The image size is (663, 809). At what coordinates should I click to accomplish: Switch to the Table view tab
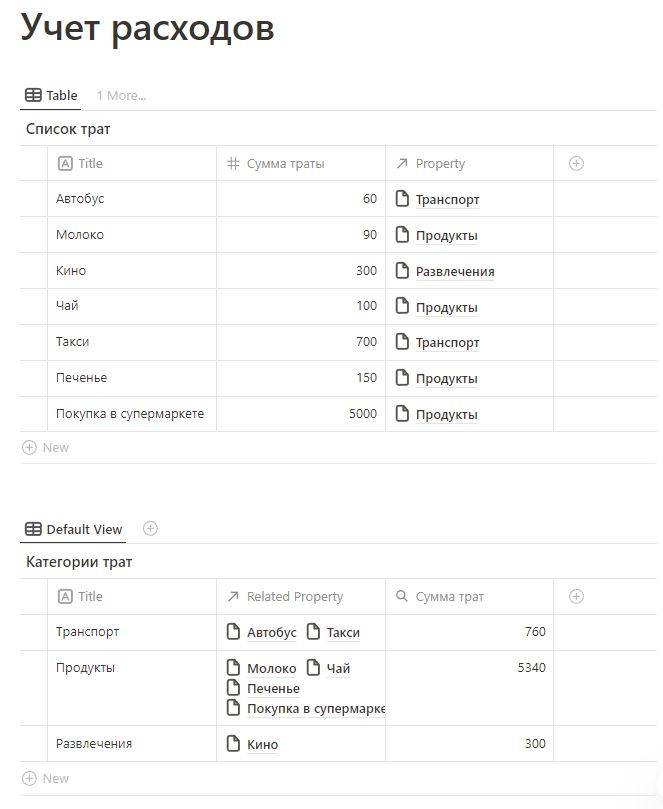[51, 95]
